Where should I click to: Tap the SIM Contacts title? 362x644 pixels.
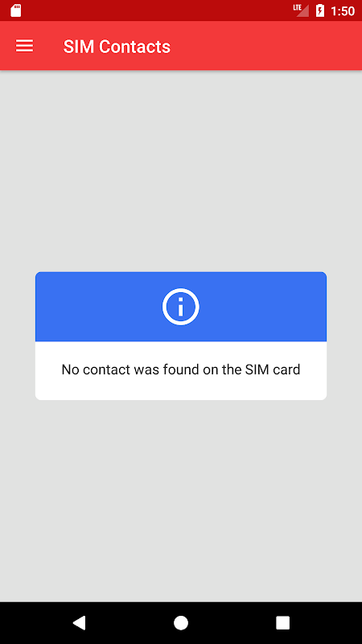click(117, 47)
